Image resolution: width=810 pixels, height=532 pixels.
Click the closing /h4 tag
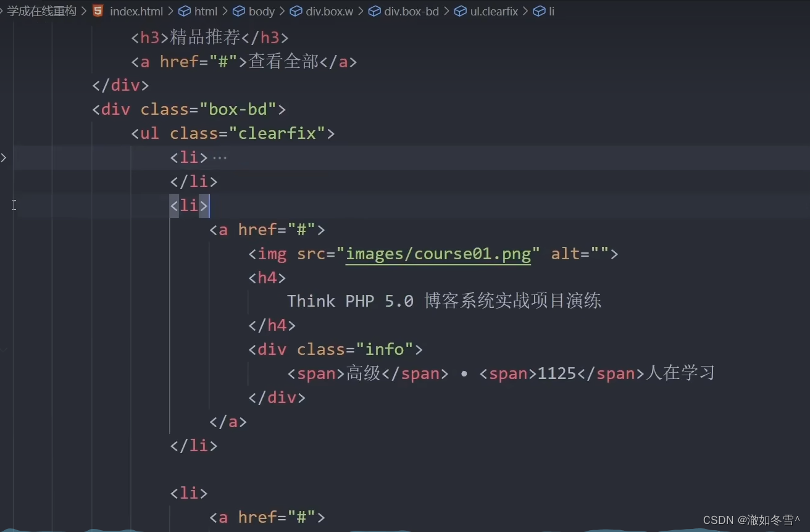pyautogui.click(x=272, y=325)
